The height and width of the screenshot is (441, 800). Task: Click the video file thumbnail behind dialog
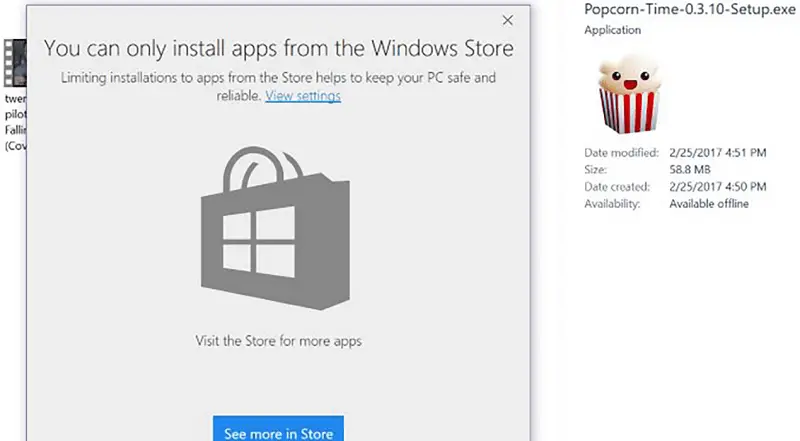15,63
